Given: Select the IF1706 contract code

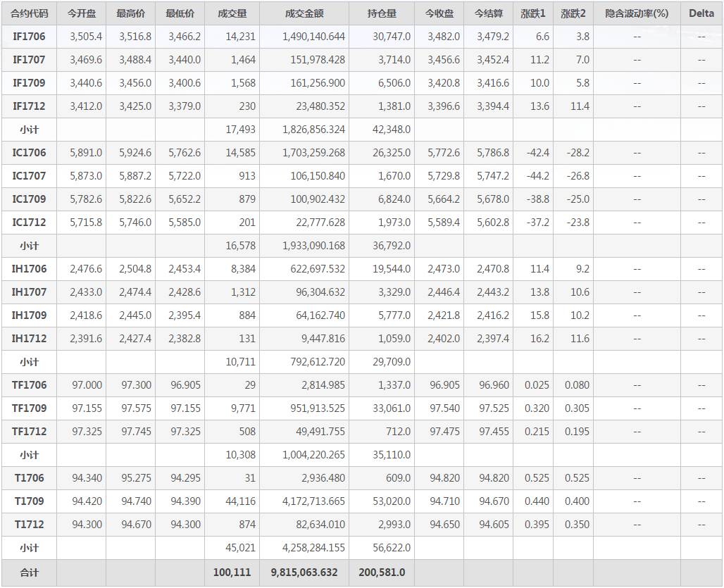Looking at the screenshot, I should coord(29,37).
